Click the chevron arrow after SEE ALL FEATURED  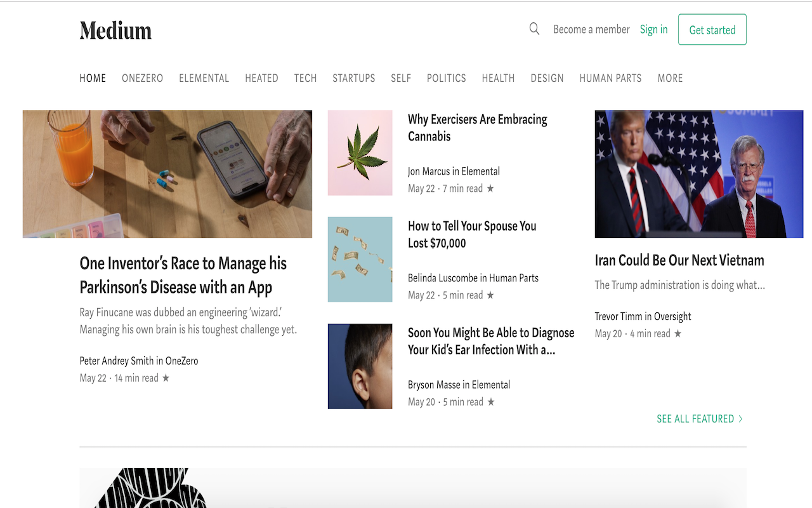[x=740, y=418]
